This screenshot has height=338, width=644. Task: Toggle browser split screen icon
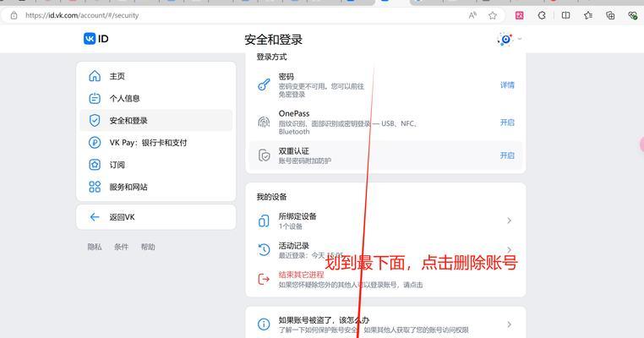(565, 15)
